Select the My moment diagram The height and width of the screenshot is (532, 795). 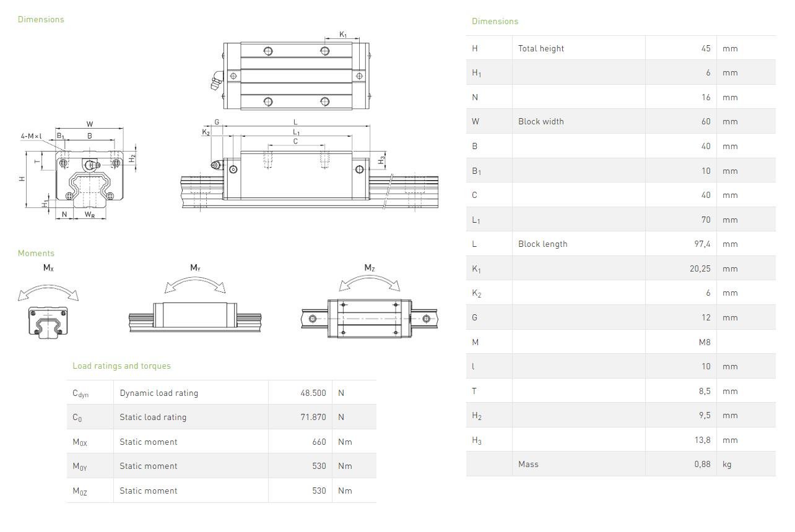click(195, 299)
